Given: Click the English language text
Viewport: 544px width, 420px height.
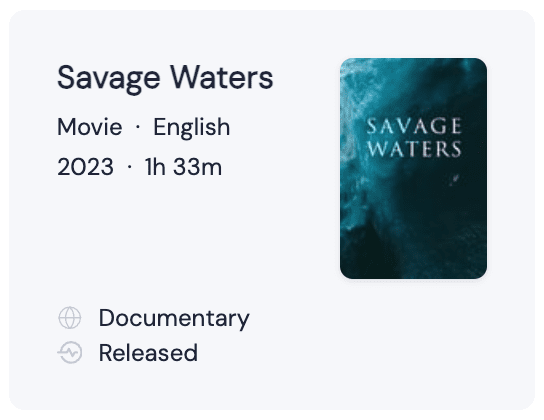Looking at the screenshot, I should [192, 128].
